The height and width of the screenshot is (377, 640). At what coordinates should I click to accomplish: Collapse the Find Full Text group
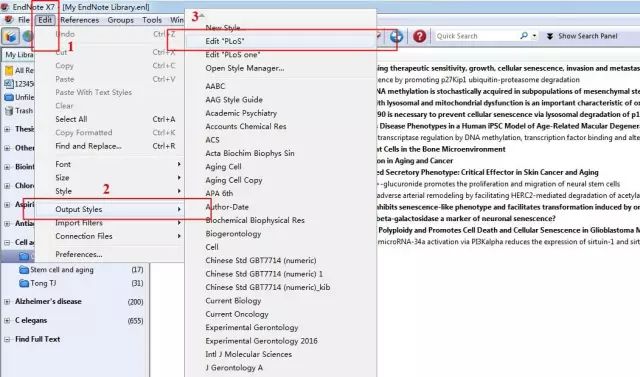7,339
